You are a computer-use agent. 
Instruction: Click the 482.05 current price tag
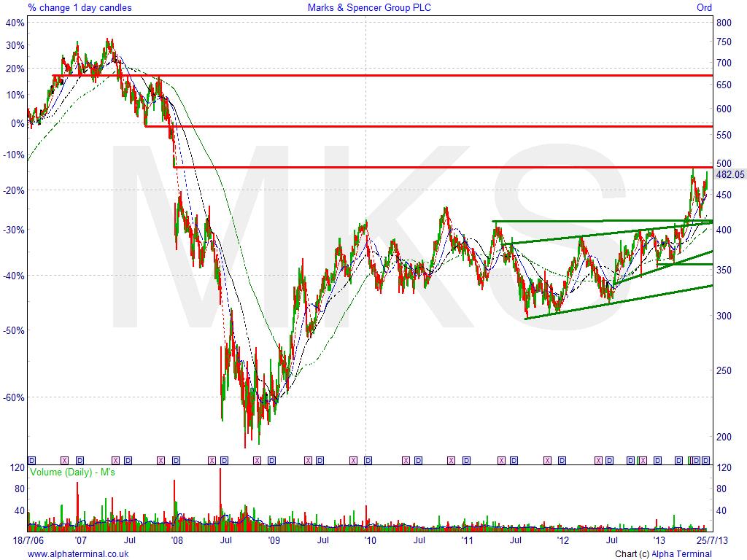pyautogui.click(x=729, y=174)
